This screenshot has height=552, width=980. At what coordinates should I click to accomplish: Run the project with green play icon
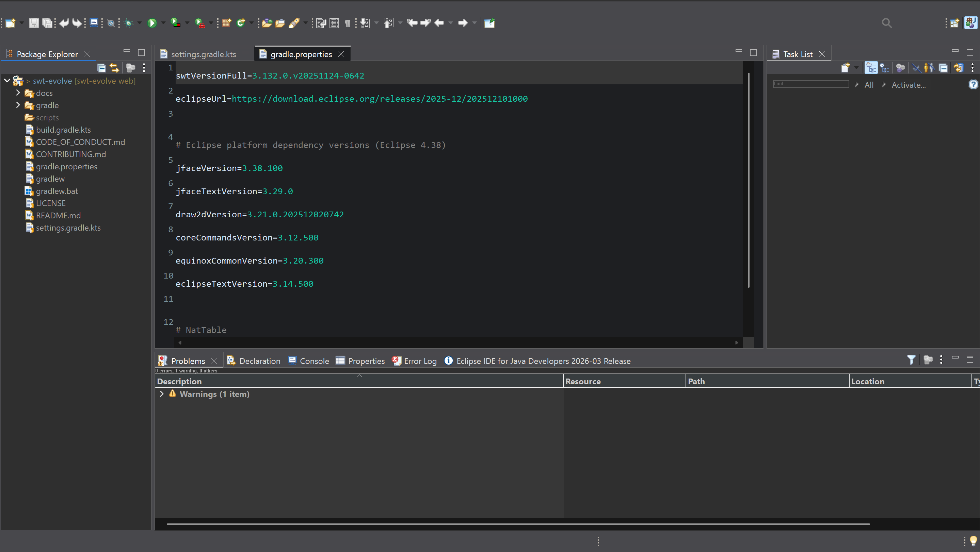[x=152, y=23]
